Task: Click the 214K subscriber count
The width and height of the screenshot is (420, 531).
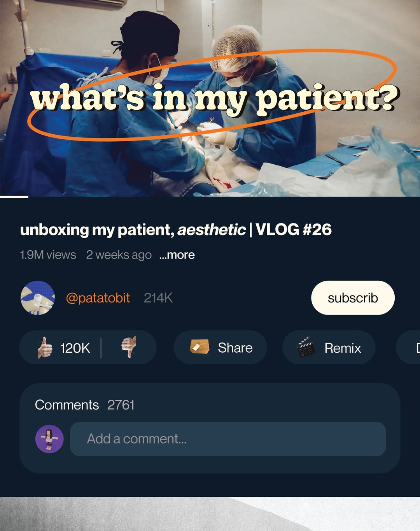Action: pos(158,298)
